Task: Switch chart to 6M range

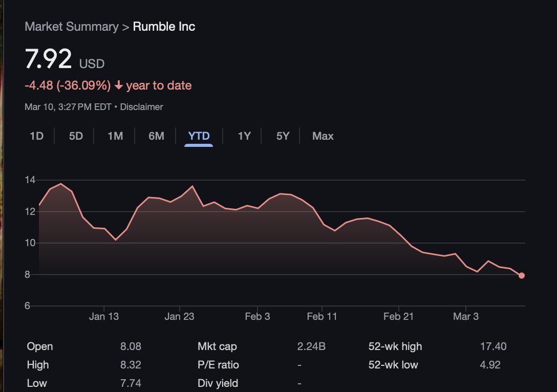Action: point(156,136)
